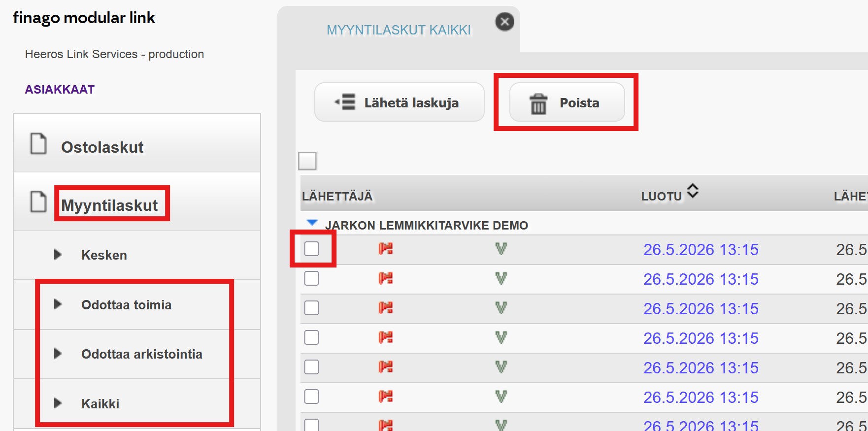Open first row's 26.5.2026 13:15 date link

coord(701,250)
